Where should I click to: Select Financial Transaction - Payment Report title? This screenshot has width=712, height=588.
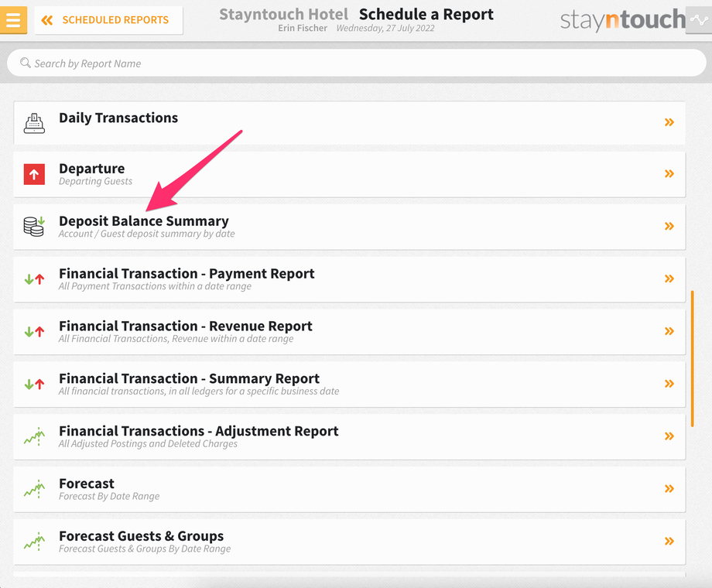(x=187, y=274)
